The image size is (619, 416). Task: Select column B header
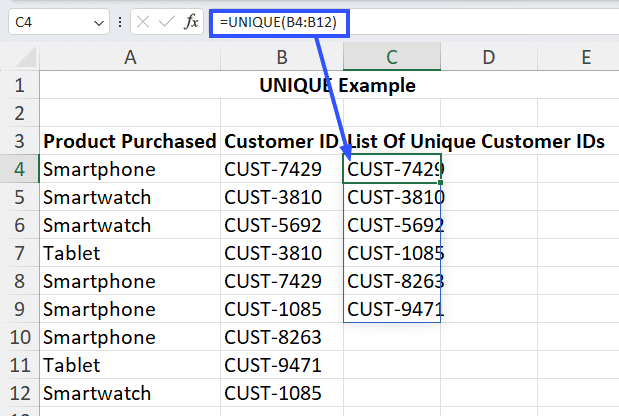(282, 57)
